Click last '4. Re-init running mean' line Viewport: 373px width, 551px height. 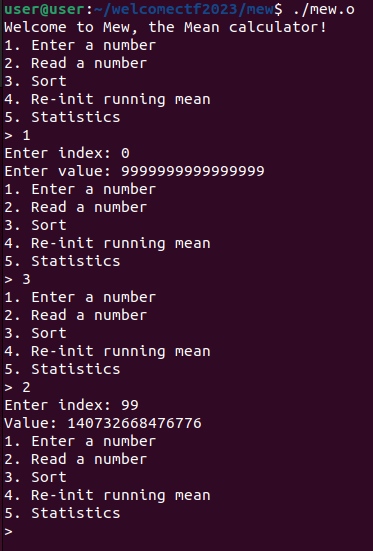pyautogui.click(x=108, y=495)
